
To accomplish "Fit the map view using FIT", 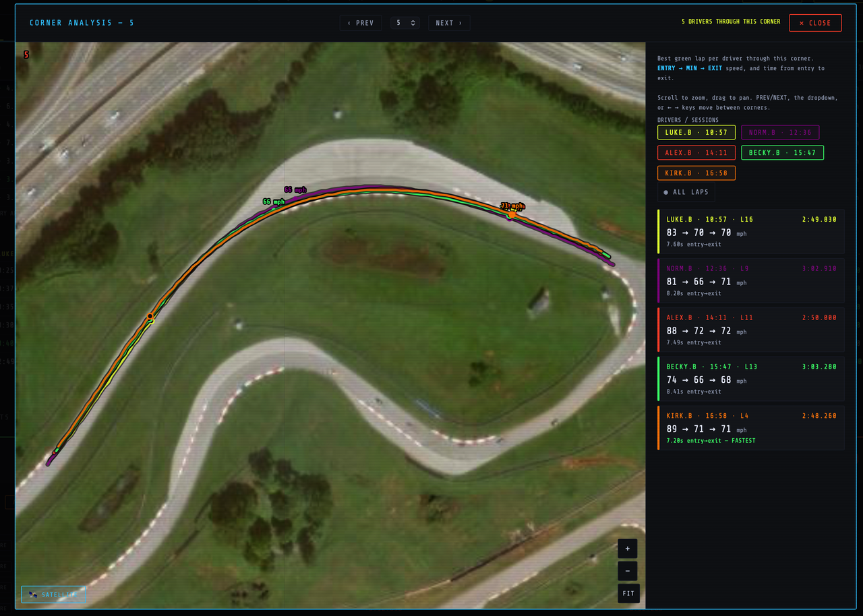I will coord(628,593).
